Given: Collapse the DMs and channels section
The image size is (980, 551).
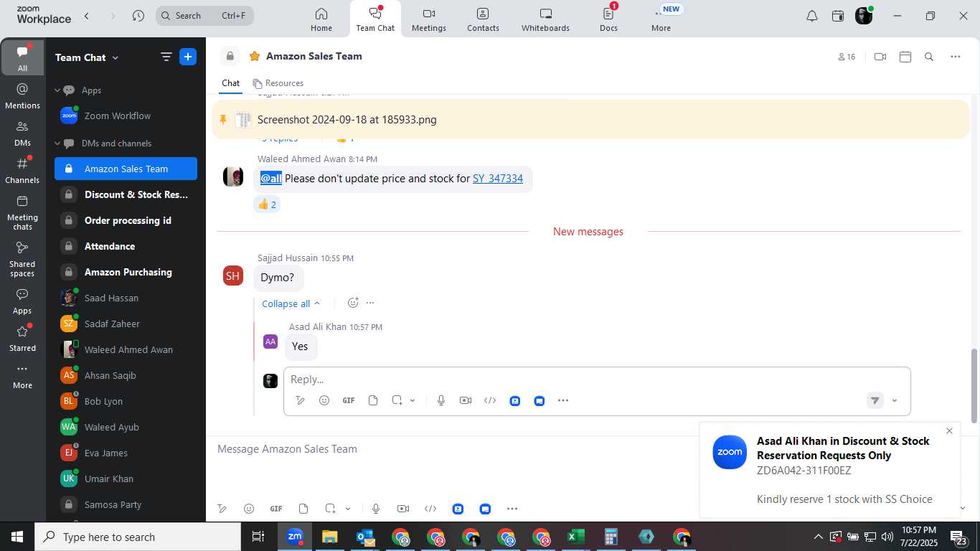Looking at the screenshot, I should [57, 143].
